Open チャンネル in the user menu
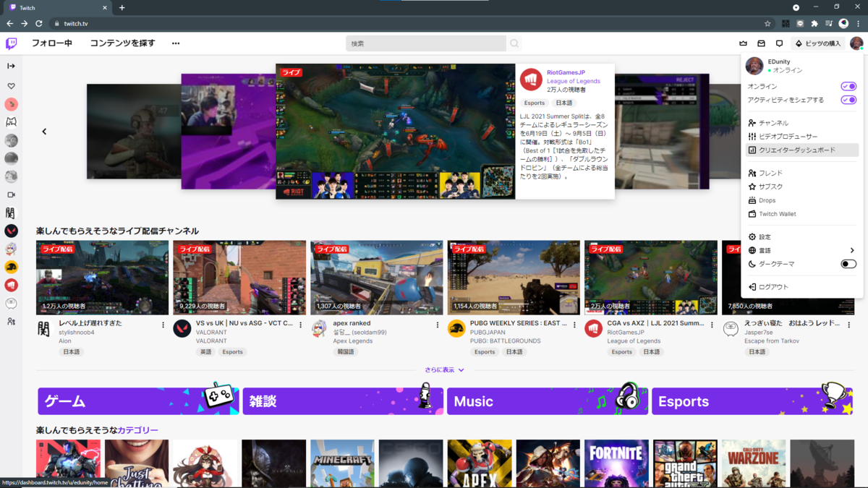Image resolution: width=868 pixels, height=488 pixels. click(x=802, y=123)
